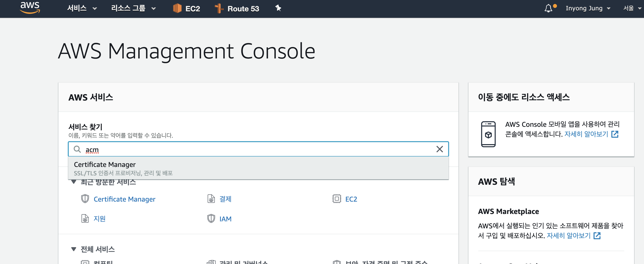Screen dimensions: 644x264
Task: Click the AWS Marketplace heading
Action: [x=508, y=212]
